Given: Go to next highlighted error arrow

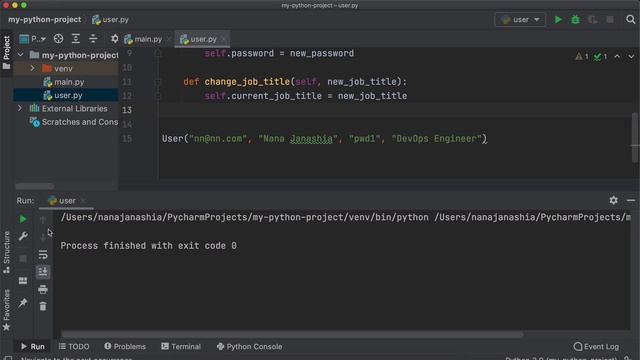Looking at the screenshot, I should click(x=631, y=56).
